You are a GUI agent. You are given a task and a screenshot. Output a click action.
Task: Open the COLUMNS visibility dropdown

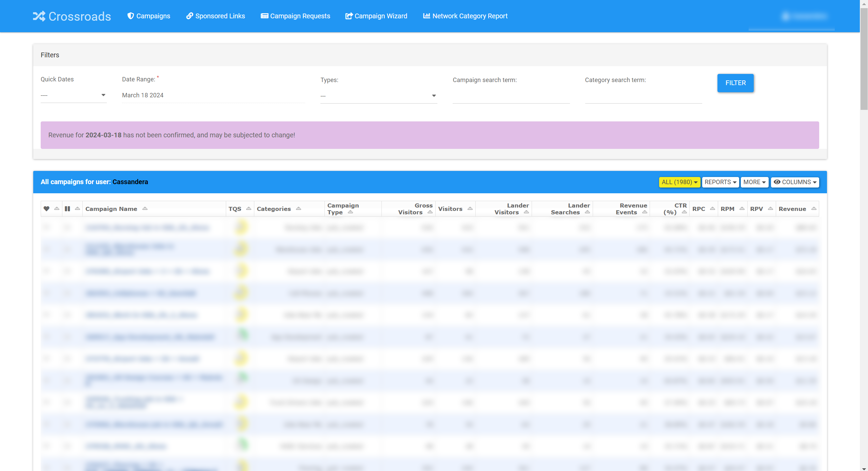pos(795,182)
